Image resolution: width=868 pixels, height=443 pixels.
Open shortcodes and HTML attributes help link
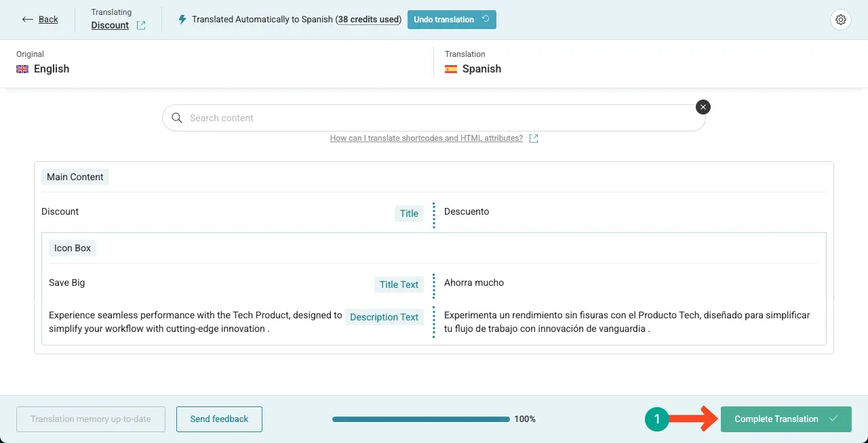click(x=427, y=138)
